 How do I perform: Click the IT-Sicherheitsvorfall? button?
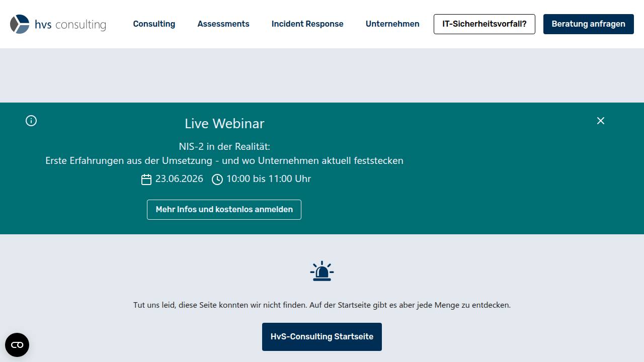tap(485, 24)
